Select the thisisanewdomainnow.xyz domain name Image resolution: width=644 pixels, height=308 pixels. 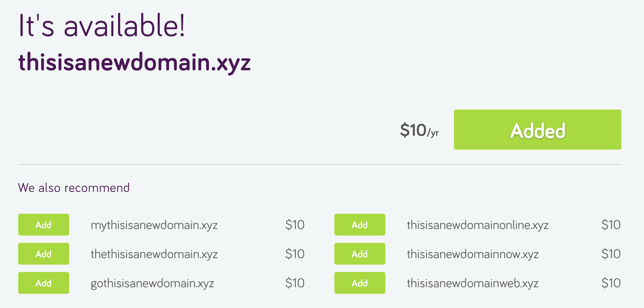473,254
